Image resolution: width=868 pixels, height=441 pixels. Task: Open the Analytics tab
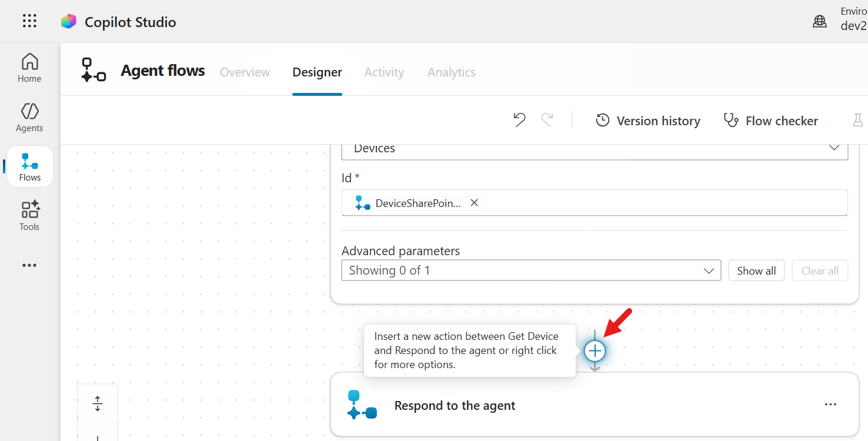pyautogui.click(x=451, y=72)
